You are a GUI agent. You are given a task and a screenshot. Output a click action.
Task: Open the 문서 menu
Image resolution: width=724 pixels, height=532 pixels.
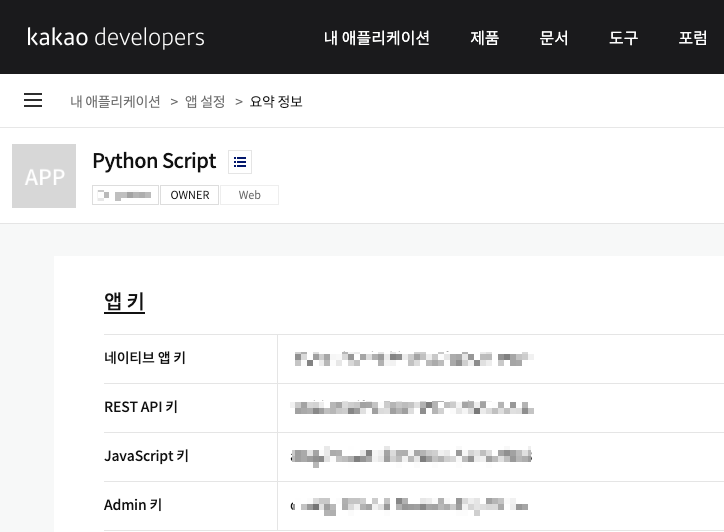tap(554, 37)
